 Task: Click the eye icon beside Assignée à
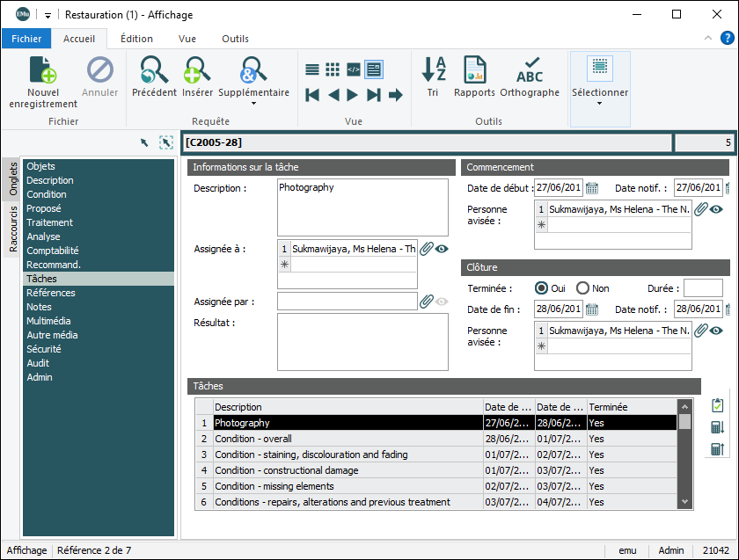442,249
